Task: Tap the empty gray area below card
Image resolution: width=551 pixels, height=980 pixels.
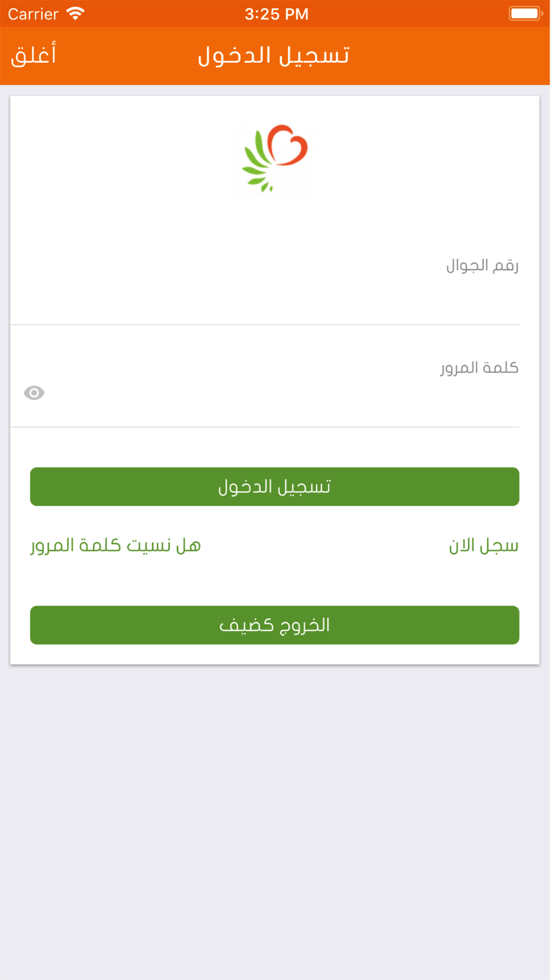Action: (275, 821)
